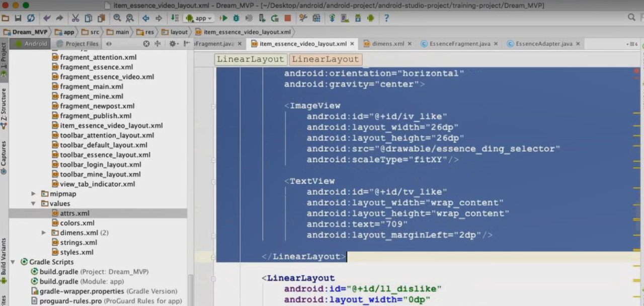Collapse the values folder

click(x=34, y=204)
